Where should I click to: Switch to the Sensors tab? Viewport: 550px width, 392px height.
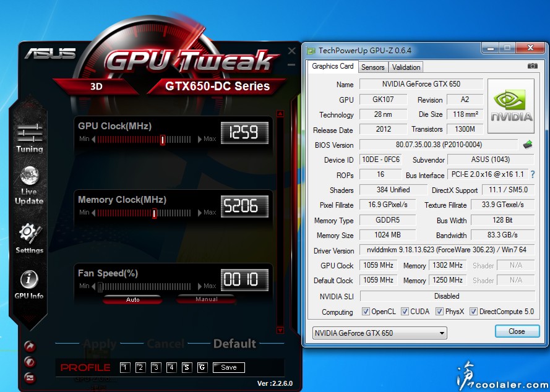click(373, 67)
